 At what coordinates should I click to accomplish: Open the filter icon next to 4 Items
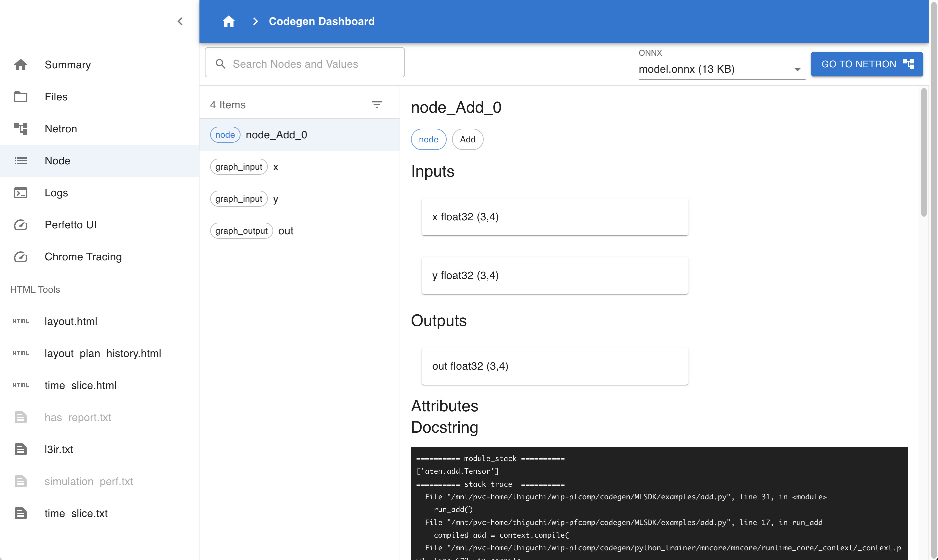point(377,105)
